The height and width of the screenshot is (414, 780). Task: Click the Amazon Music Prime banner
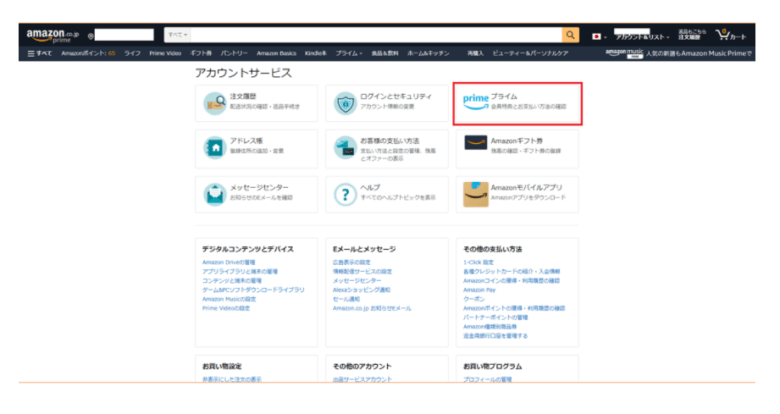(x=678, y=53)
